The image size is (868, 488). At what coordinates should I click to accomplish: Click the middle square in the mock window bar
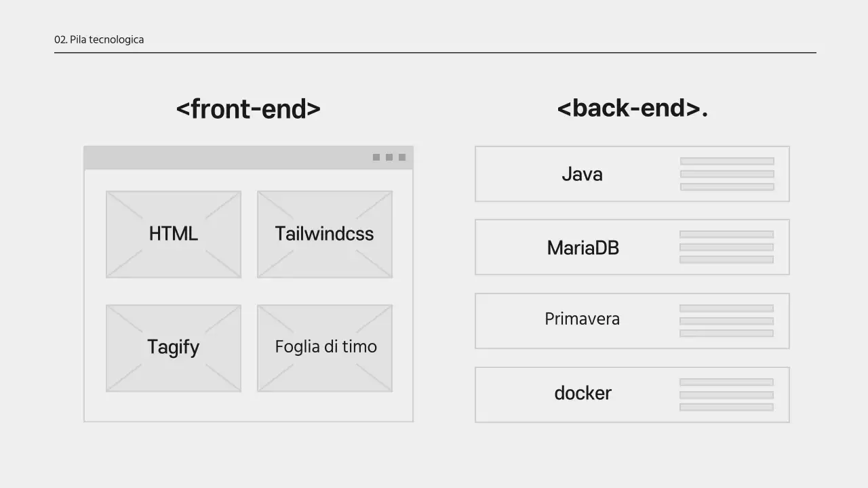pos(389,157)
